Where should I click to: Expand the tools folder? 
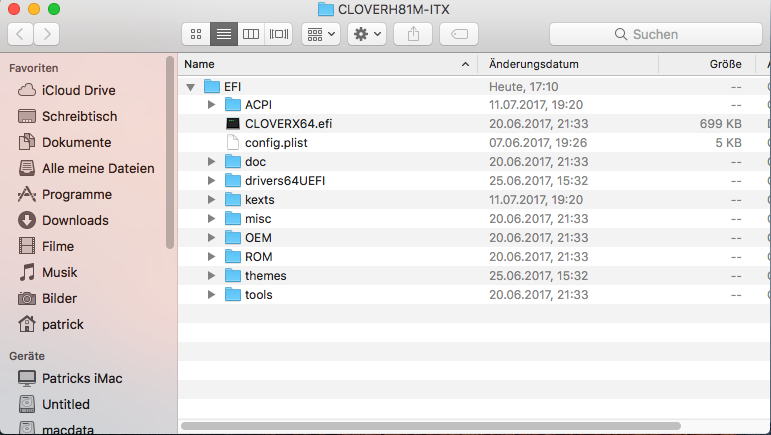(x=211, y=295)
